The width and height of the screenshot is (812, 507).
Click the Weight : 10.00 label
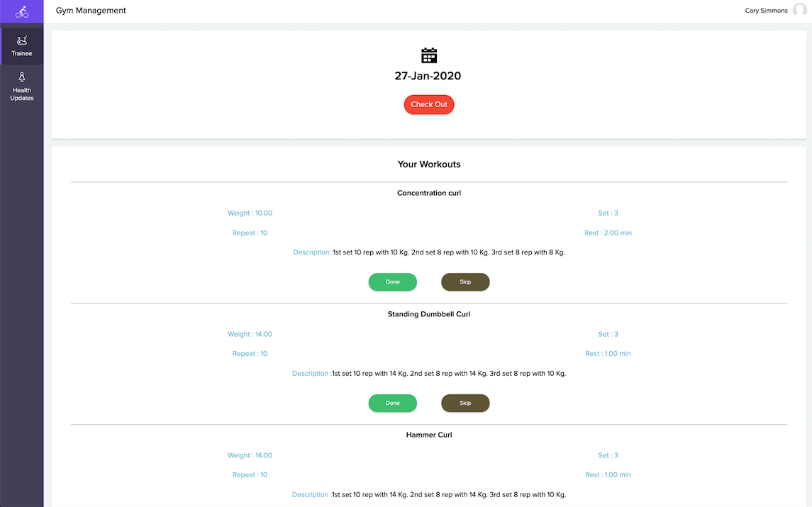pyautogui.click(x=250, y=213)
